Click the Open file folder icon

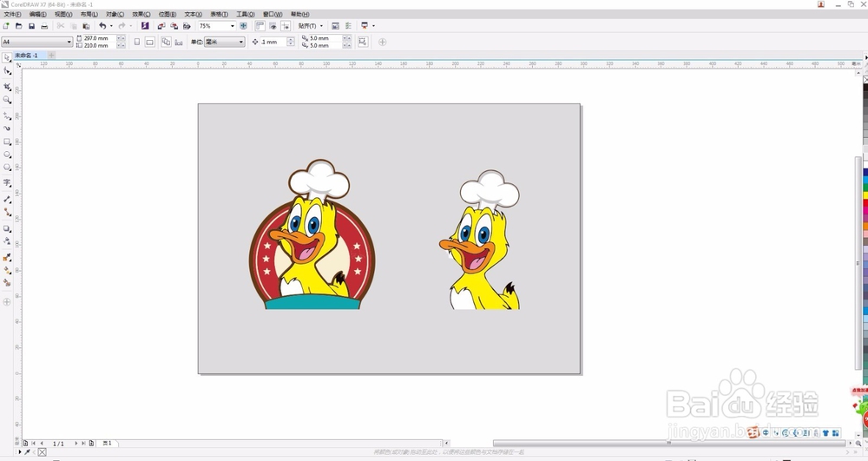pyautogui.click(x=19, y=26)
